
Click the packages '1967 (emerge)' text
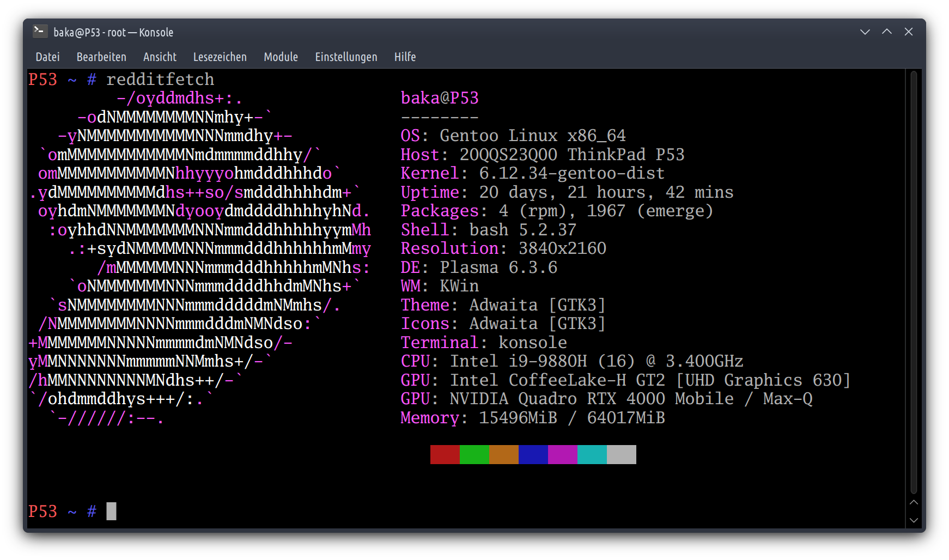click(x=650, y=211)
